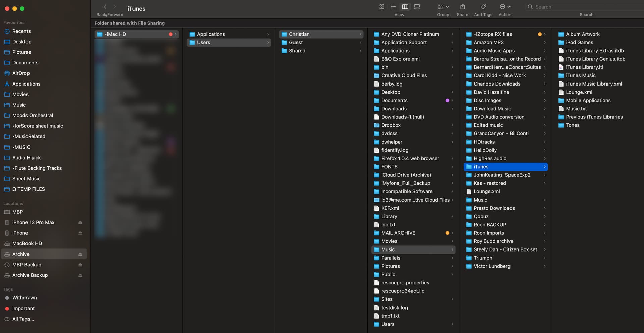Viewport: 644px width, 333px height.
Task: Click the Add Tags icon
Action: (x=483, y=7)
